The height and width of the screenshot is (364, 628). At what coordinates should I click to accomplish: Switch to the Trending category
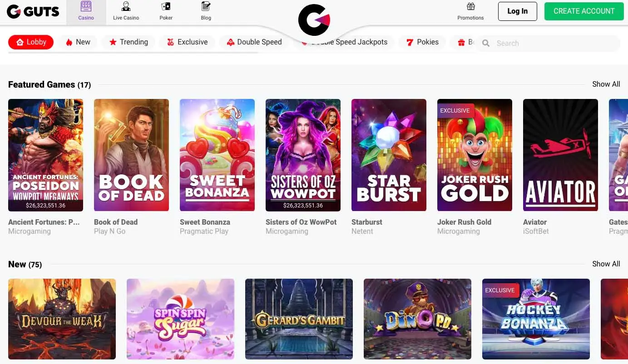(129, 42)
